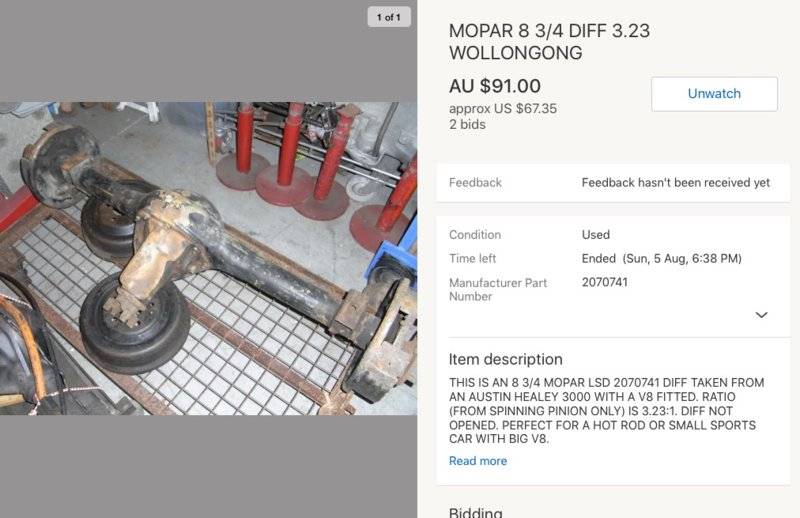Click the 'Feedback hasn't been received yet' text

(676, 183)
